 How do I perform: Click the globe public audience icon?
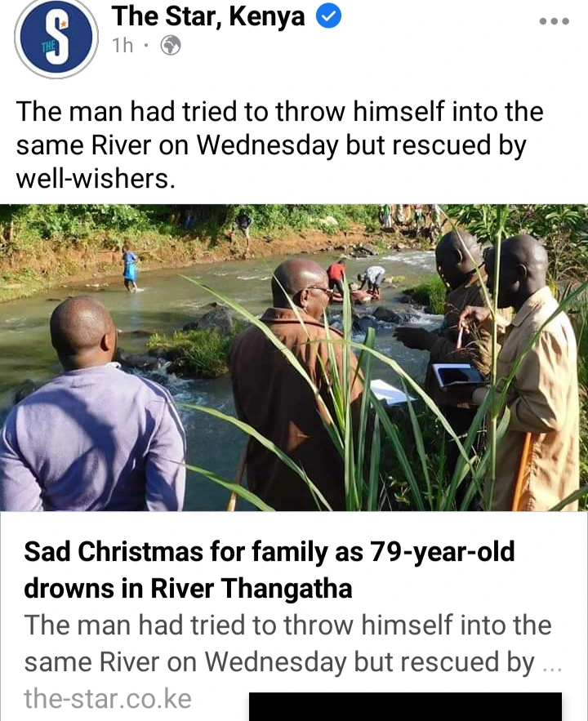tap(170, 46)
